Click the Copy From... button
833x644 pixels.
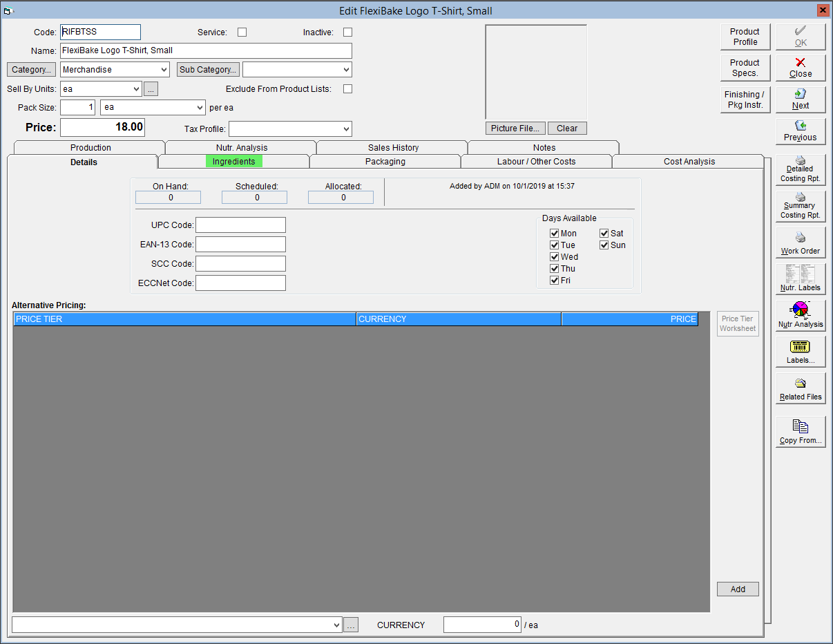[x=801, y=433]
